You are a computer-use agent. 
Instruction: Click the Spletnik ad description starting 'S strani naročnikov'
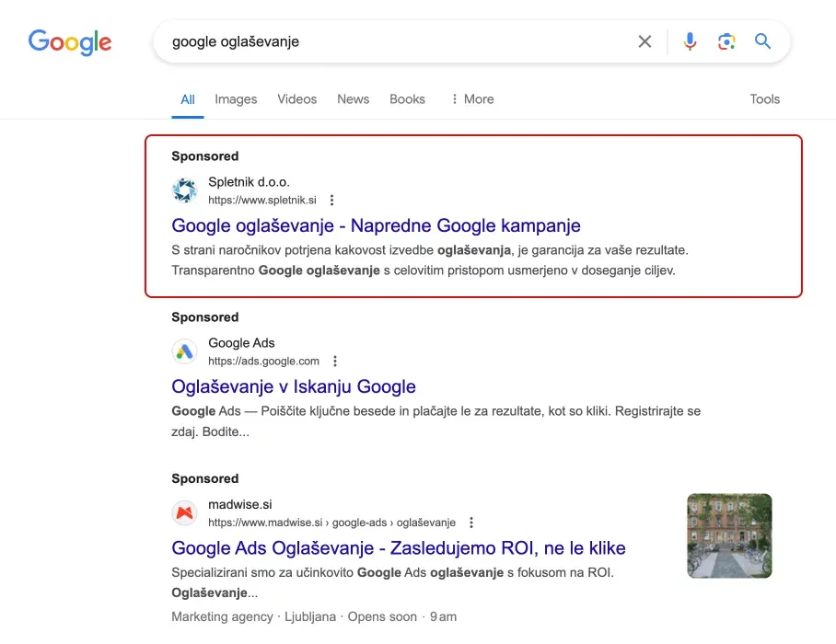pos(430,260)
